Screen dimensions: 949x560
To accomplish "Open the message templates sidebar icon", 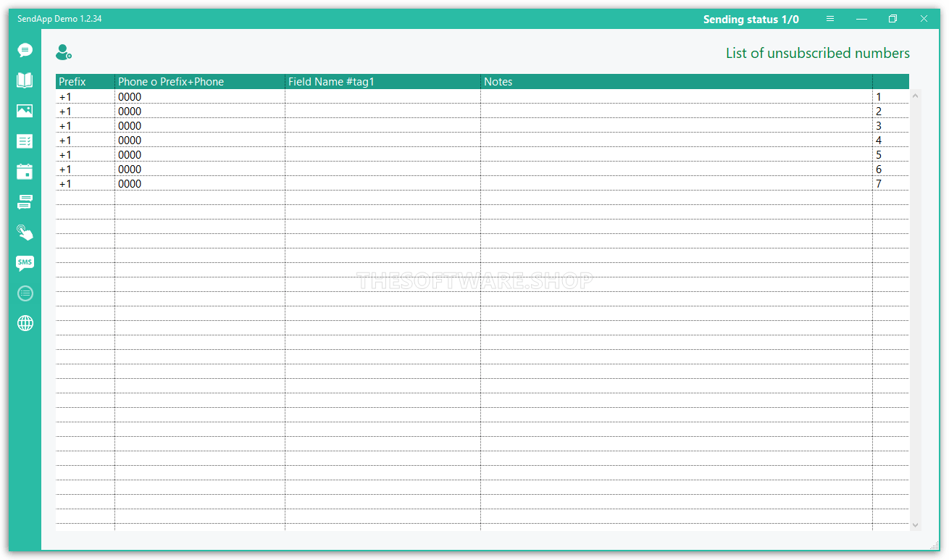I will (25, 202).
